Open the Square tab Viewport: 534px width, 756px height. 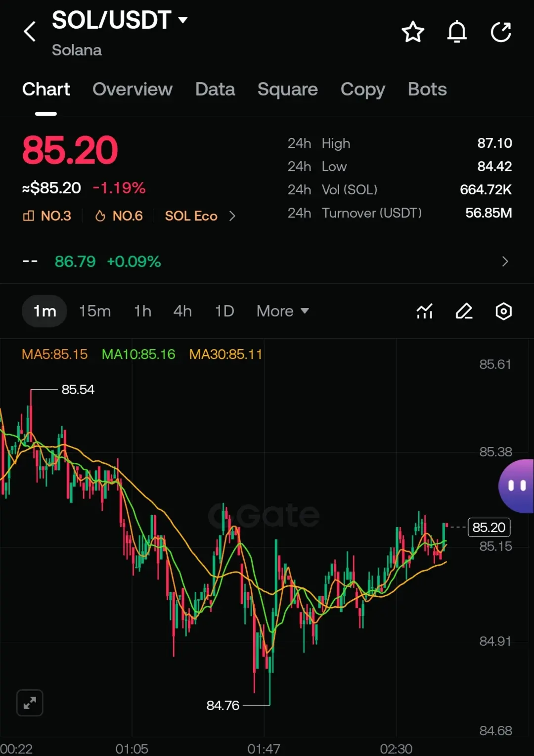288,89
